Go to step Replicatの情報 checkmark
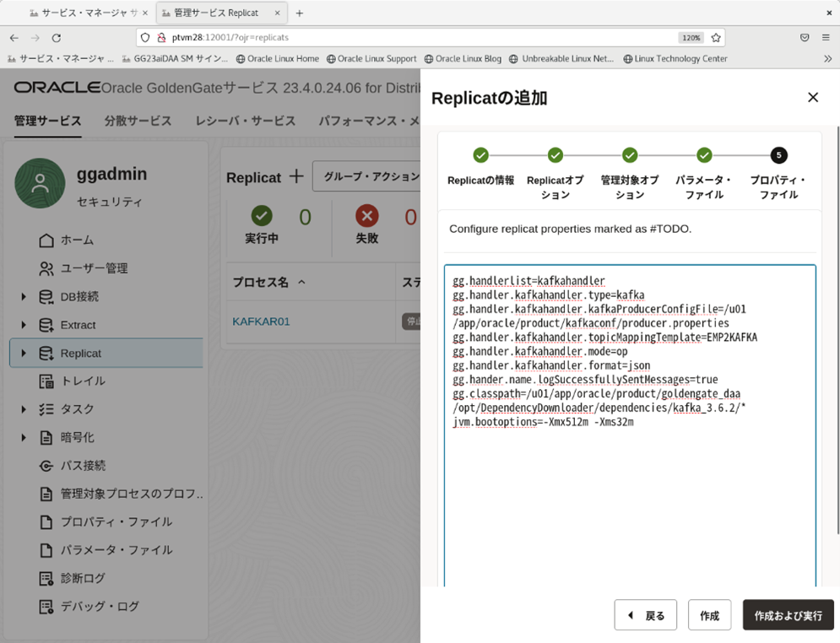The image size is (840, 643). [480, 155]
